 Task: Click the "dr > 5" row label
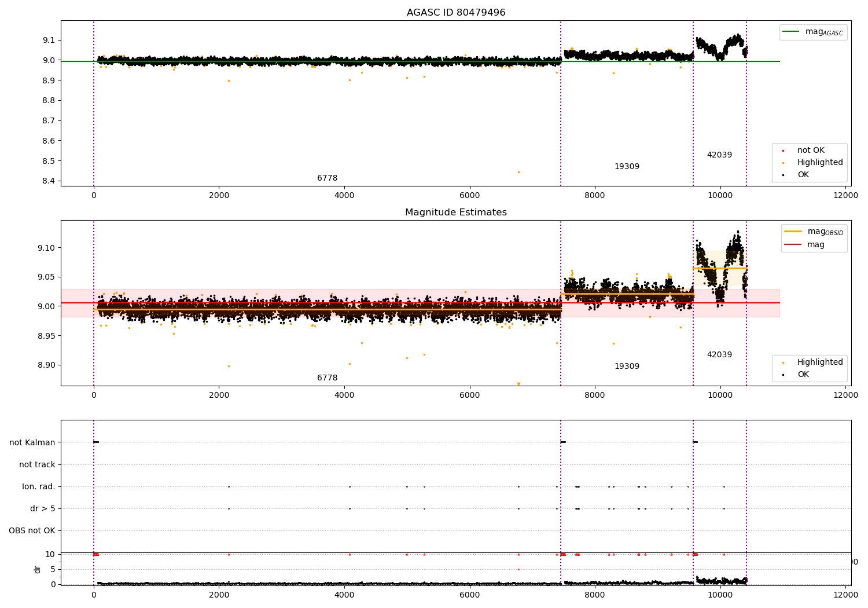[43, 509]
